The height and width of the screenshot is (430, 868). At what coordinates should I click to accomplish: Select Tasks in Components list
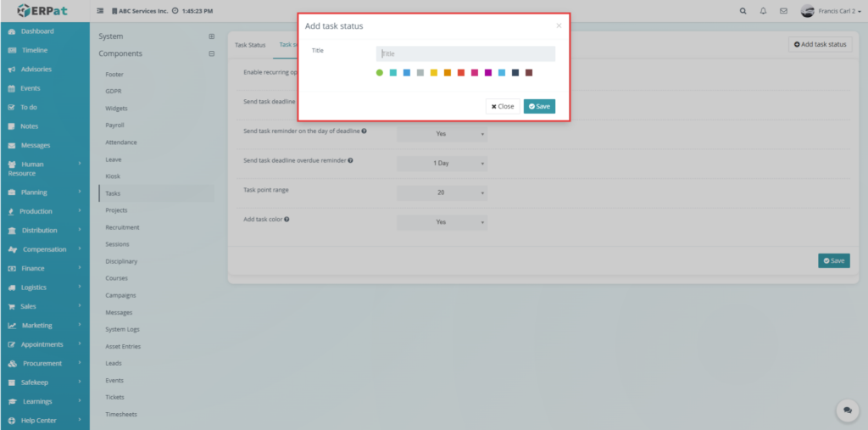(x=113, y=193)
